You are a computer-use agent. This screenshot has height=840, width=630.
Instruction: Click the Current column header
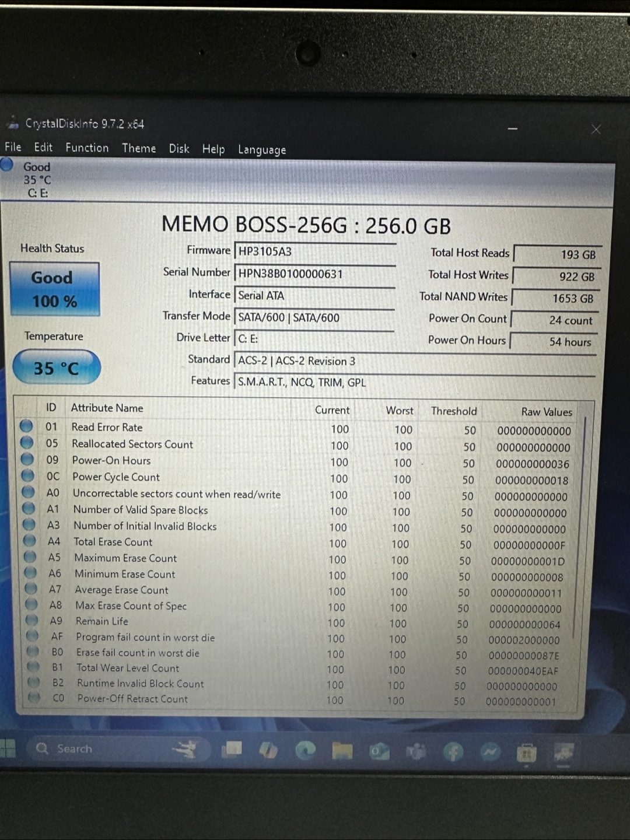[x=332, y=410]
